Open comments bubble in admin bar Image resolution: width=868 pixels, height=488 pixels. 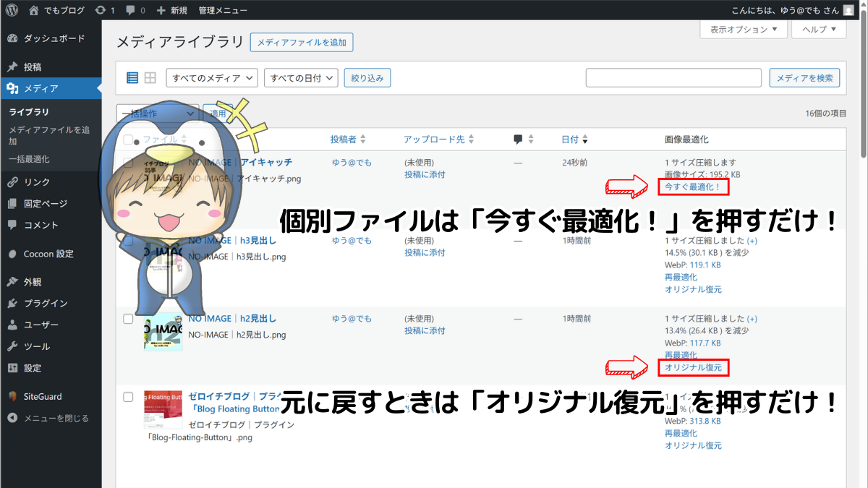pyautogui.click(x=130, y=11)
